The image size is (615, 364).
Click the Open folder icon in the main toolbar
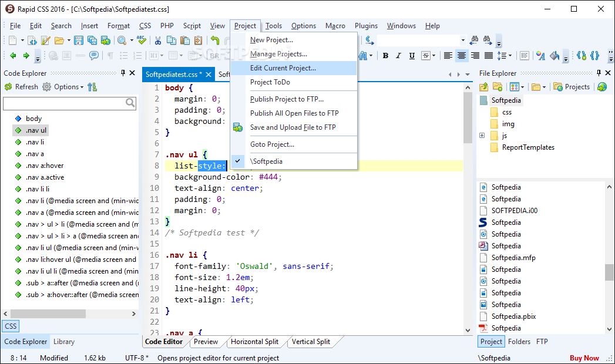click(x=59, y=41)
